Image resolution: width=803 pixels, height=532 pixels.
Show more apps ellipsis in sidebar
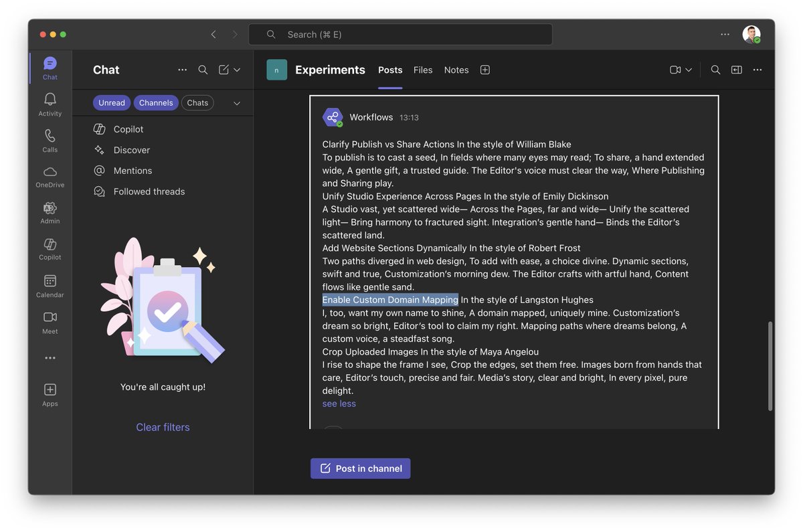(x=50, y=358)
